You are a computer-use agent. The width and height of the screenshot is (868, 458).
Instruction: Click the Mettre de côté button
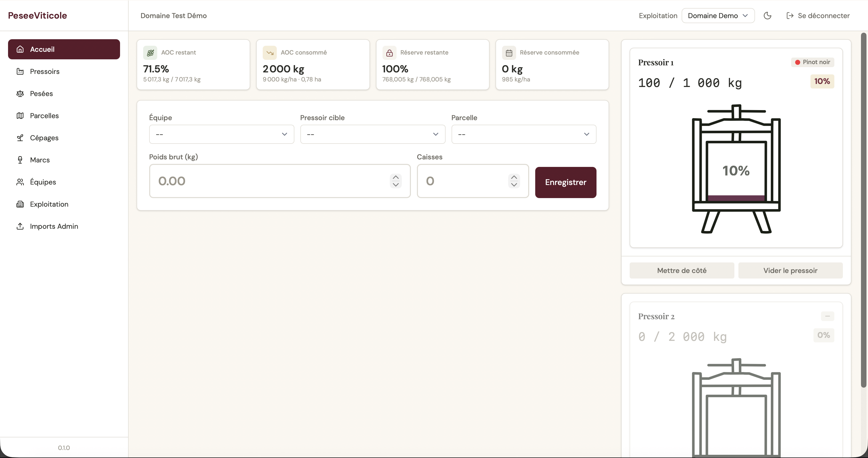click(x=682, y=270)
